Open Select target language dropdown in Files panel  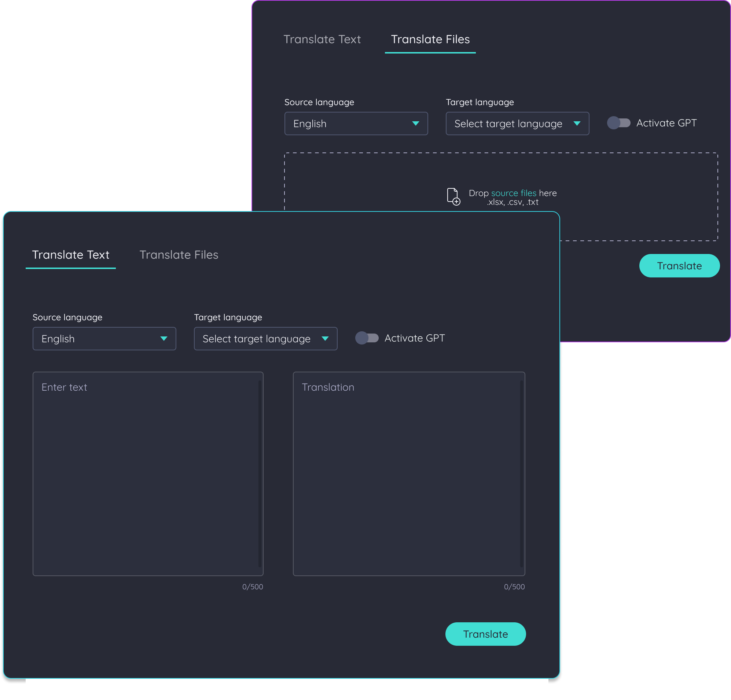coord(508,124)
